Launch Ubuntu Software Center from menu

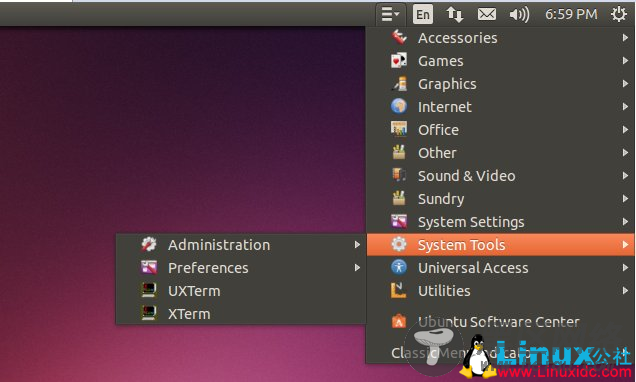[x=501, y=322]
